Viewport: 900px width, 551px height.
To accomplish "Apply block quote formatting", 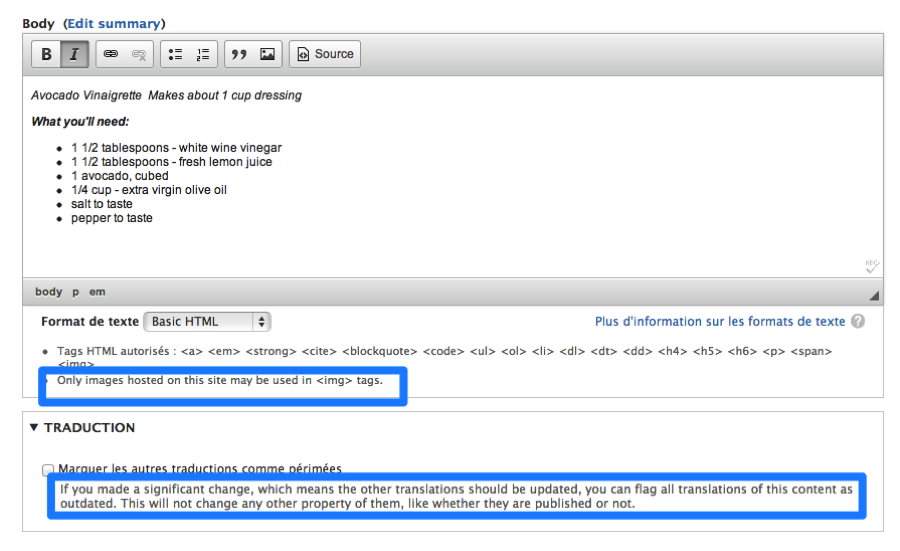I will click(239, 54).
